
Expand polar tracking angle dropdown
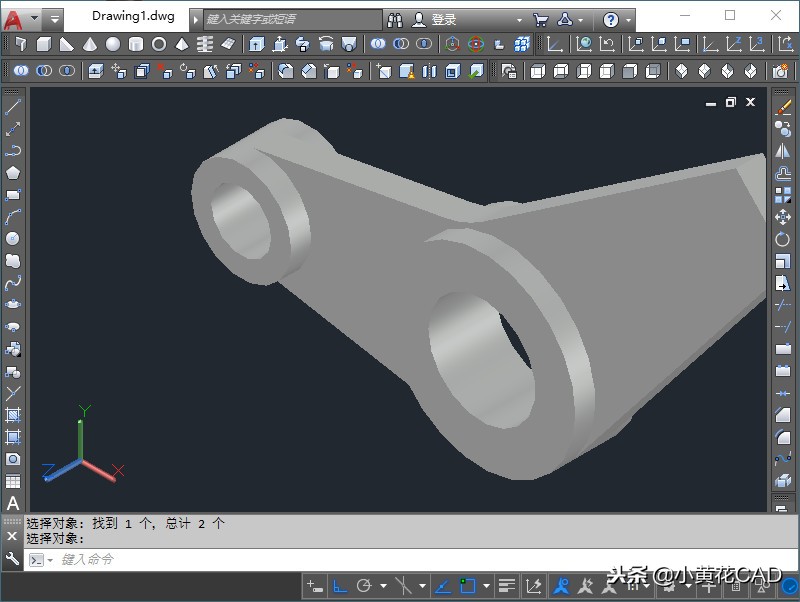(383, 586)
